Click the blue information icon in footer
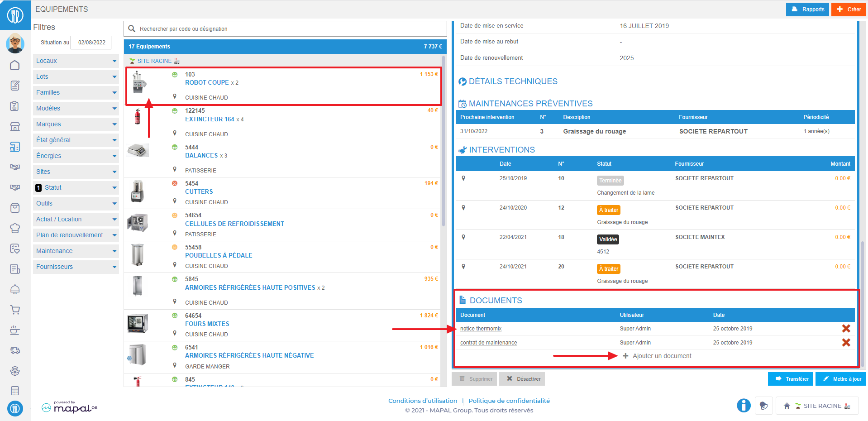The width and height of the screenshot is (868, 421). click(744, 406)
